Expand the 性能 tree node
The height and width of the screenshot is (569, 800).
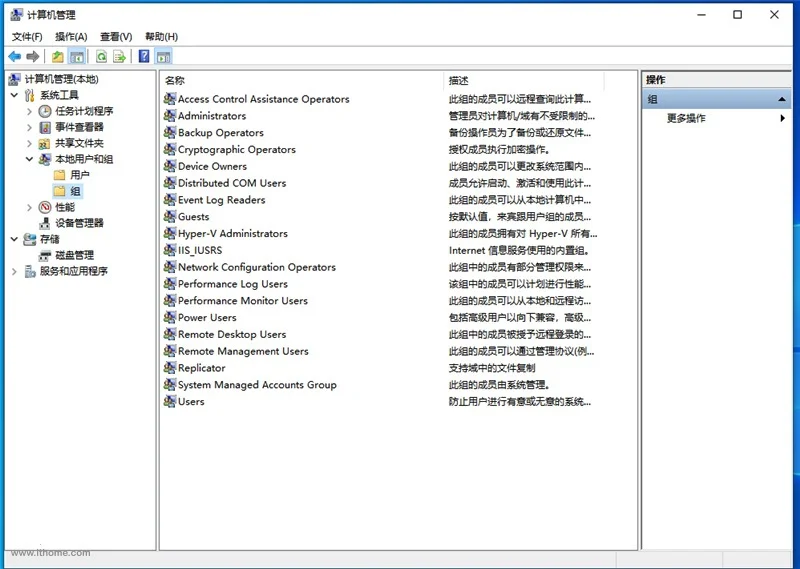(x=29, y=207)
